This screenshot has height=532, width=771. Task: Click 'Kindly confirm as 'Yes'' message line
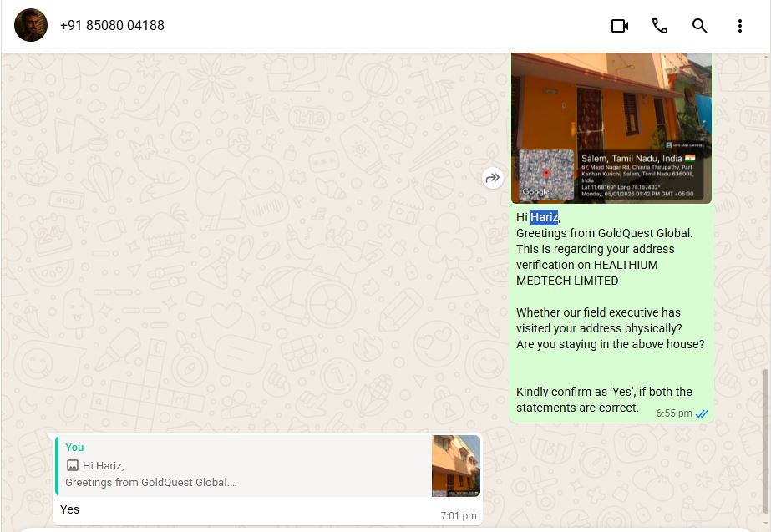pyautogui.click(x=604, y=392)
